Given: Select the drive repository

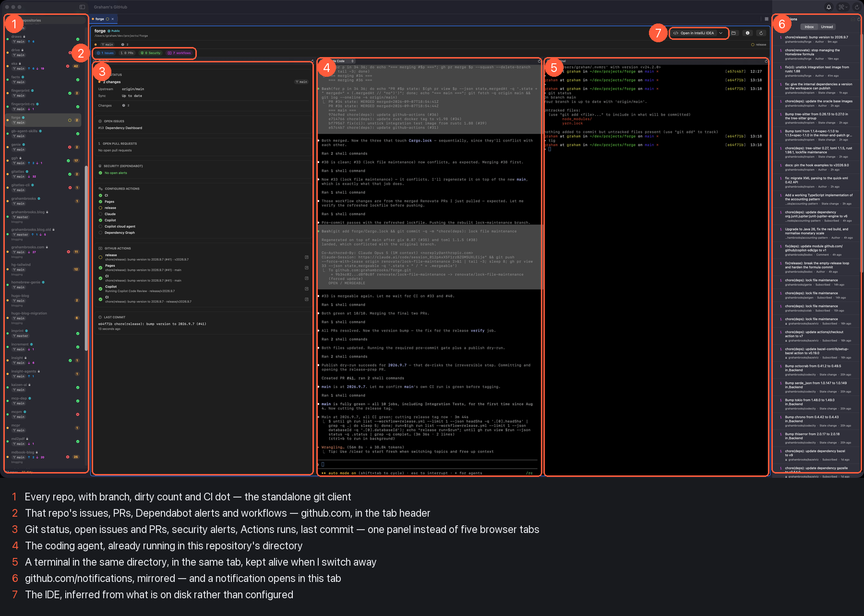Looking at the screenshot, I should click(x=43, y=52).
